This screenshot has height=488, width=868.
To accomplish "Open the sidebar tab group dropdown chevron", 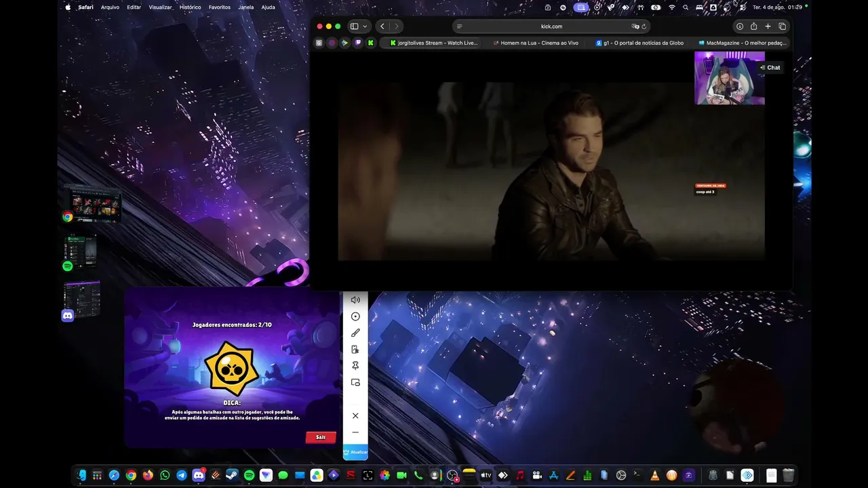I will coord(365,26).
